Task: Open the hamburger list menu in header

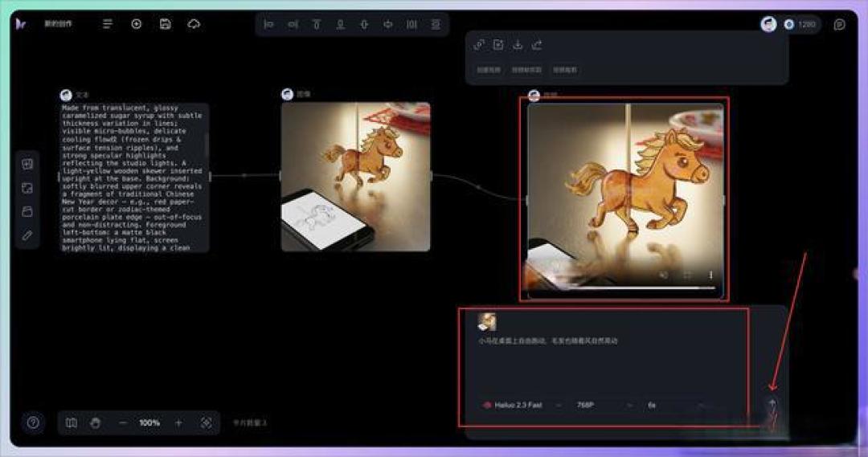Action: tap(108, 24)
